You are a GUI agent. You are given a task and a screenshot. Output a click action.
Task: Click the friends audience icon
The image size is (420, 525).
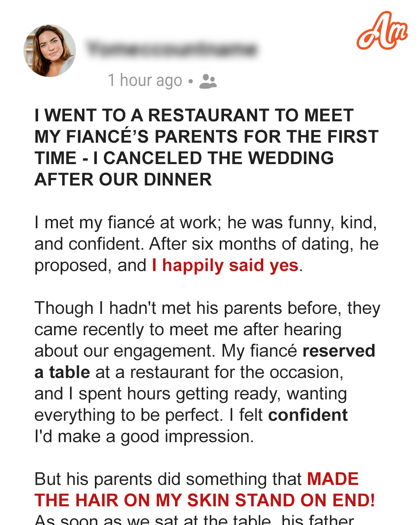point(208,81)
